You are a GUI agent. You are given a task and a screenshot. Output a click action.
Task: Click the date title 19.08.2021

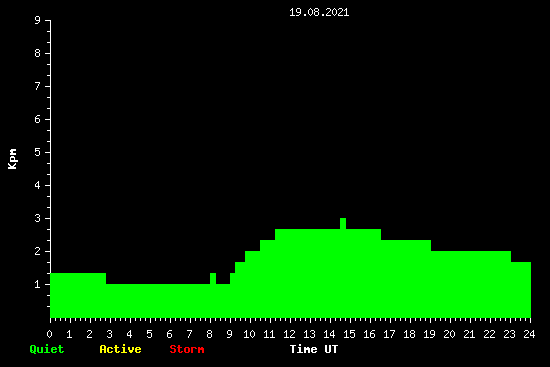coord(319,12)
